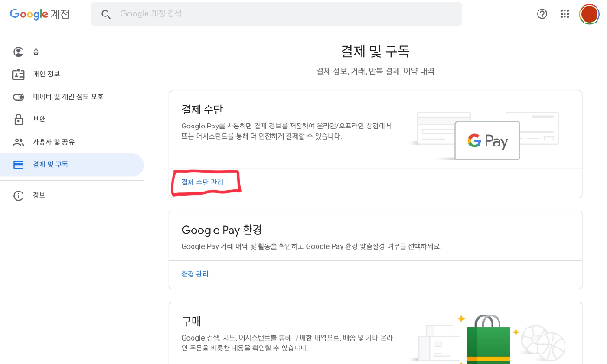Click the 결제 수단 heading
This screenshot has width=607, height=364.
(202, 109)
